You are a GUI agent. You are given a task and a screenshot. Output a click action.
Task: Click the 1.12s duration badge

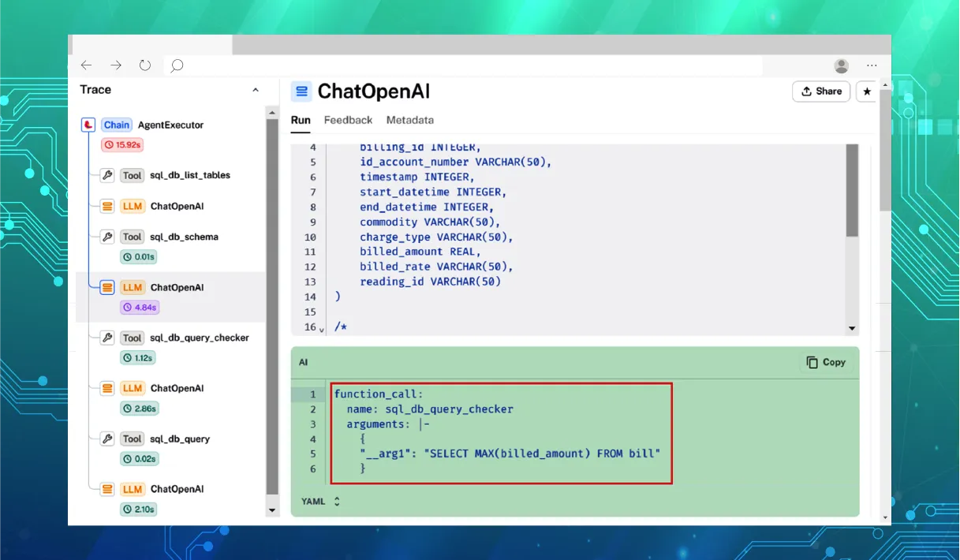coord(137,357)
